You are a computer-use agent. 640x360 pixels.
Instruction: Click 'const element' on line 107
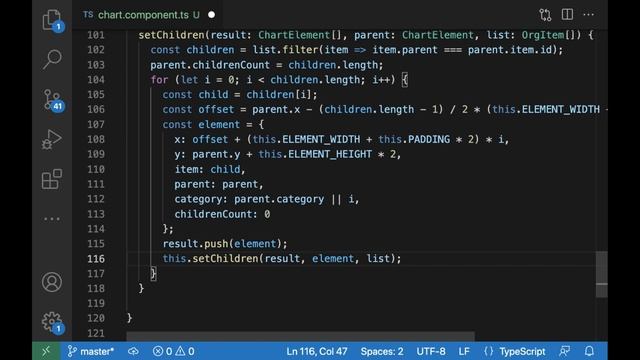201,124
